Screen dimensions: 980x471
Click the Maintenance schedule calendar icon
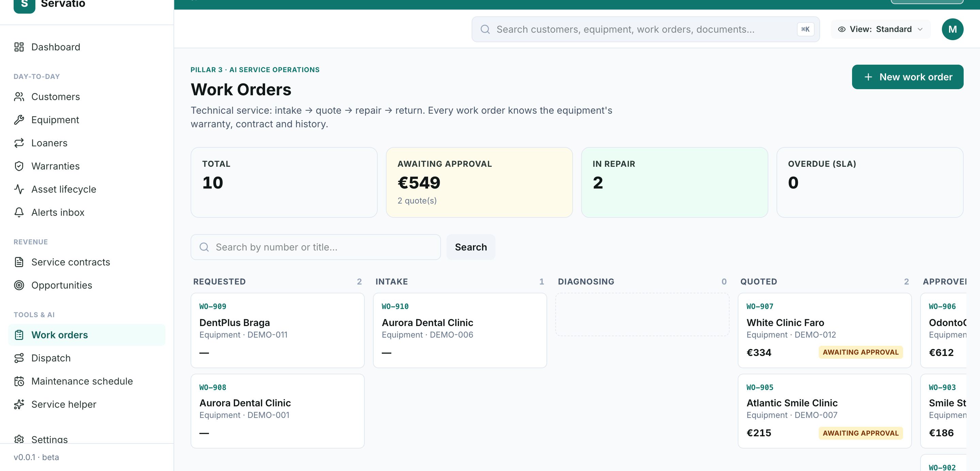(19, 381)
